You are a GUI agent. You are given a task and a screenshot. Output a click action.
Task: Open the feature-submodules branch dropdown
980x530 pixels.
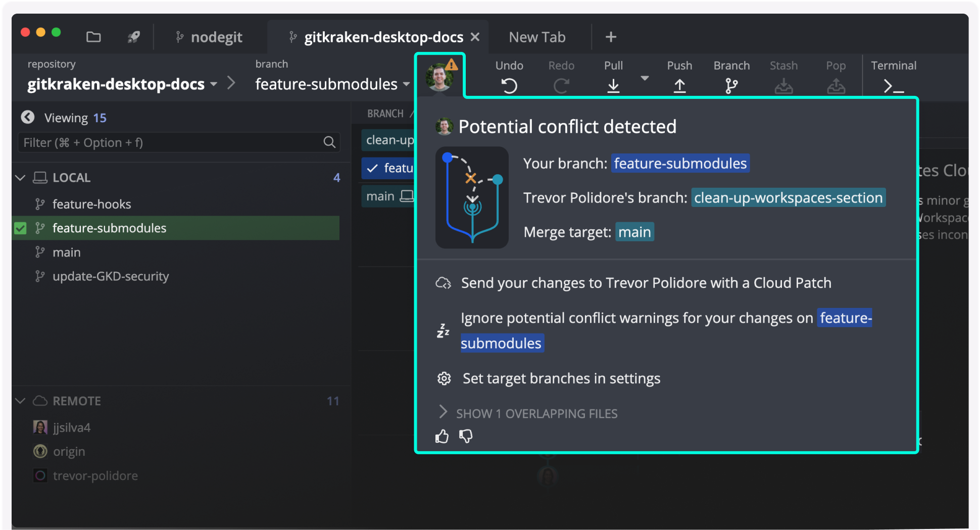point(332,84)
